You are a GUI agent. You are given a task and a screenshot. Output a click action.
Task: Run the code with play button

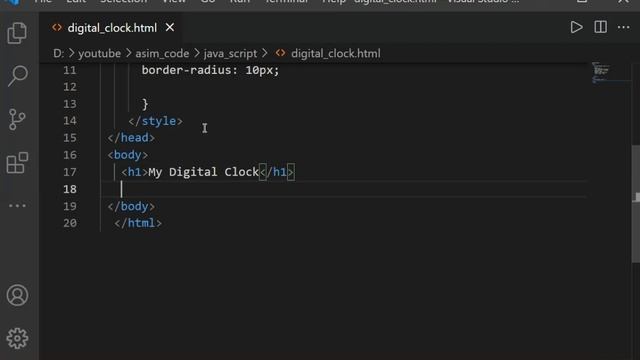pyautogui.click(x=576, y=27)
